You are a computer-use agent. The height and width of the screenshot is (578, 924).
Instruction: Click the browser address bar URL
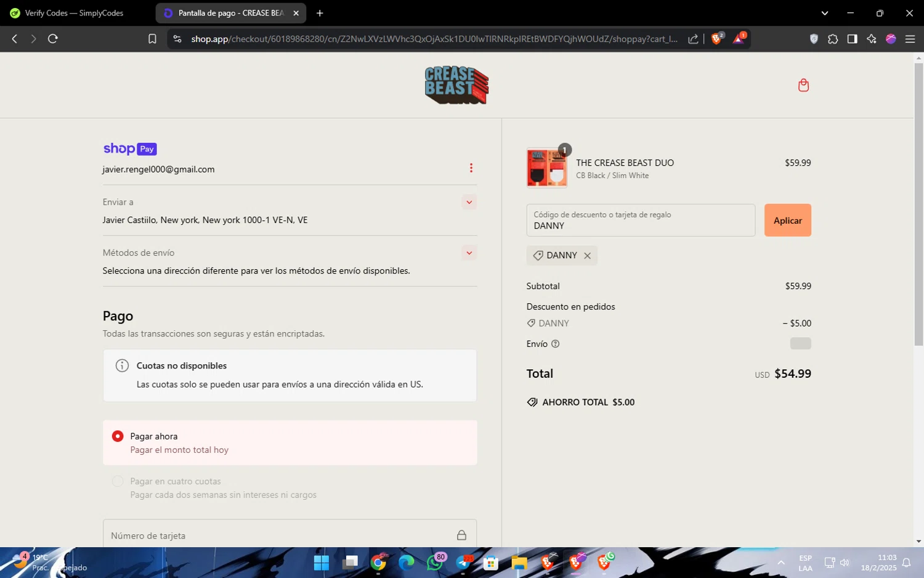point(434,39)
